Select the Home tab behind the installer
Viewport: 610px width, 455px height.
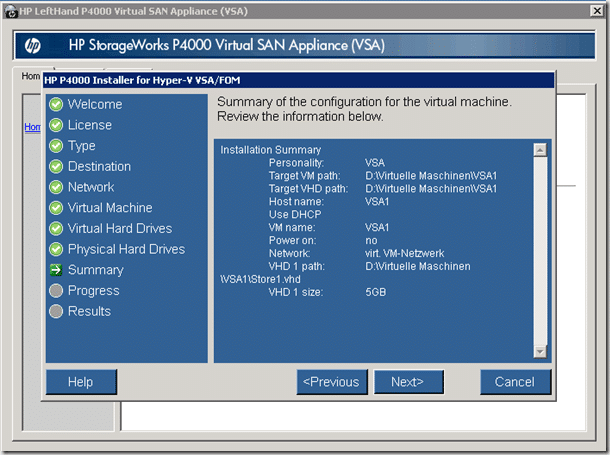(x=30, y=76)
